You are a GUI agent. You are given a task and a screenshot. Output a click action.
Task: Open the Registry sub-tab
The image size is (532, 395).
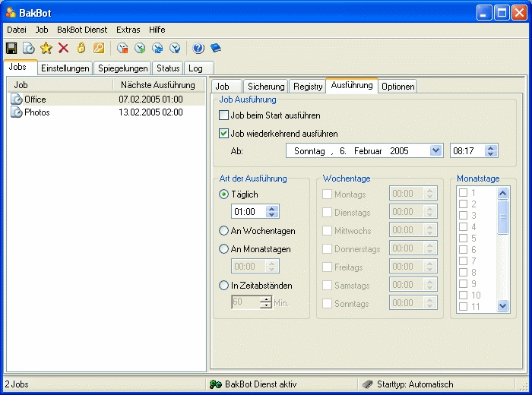[x=308, y=87]
